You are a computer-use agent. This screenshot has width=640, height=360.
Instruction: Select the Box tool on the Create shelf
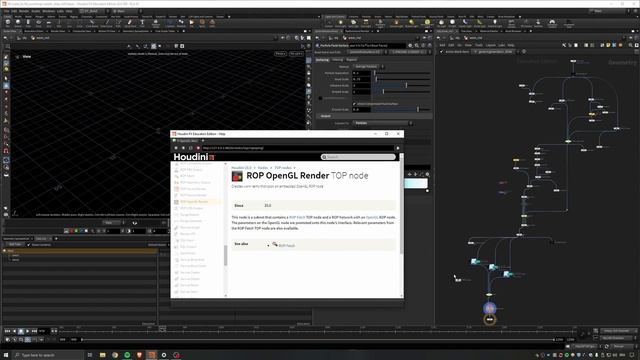pyautogui.click(x=7, y=23)
